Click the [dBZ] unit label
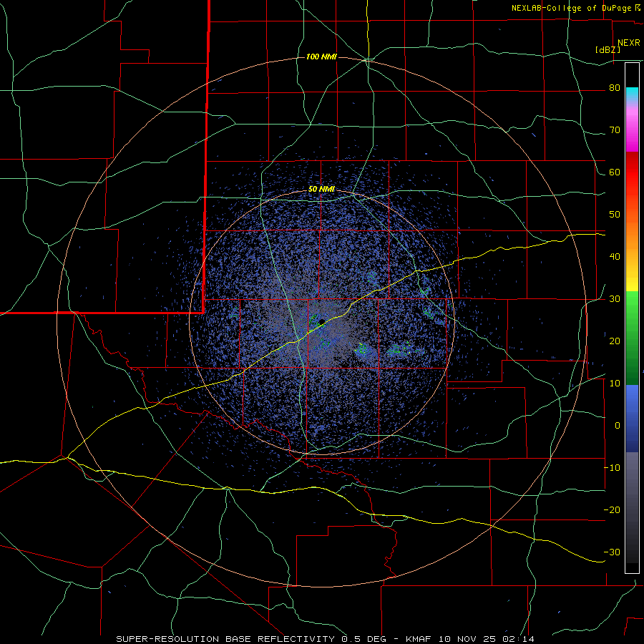 (608, 50)
